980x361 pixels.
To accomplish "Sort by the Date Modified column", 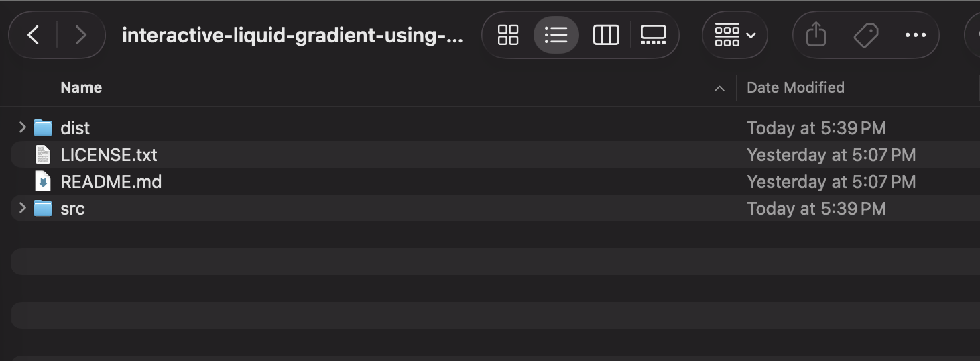I will [795, 87].
